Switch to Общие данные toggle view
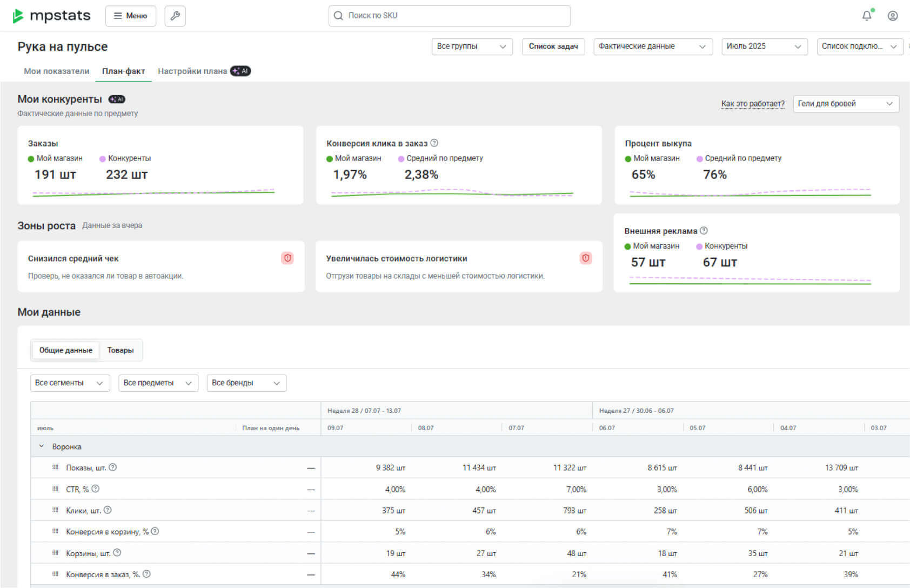Screen dimensions: 910x588 (x=65, y=350)
